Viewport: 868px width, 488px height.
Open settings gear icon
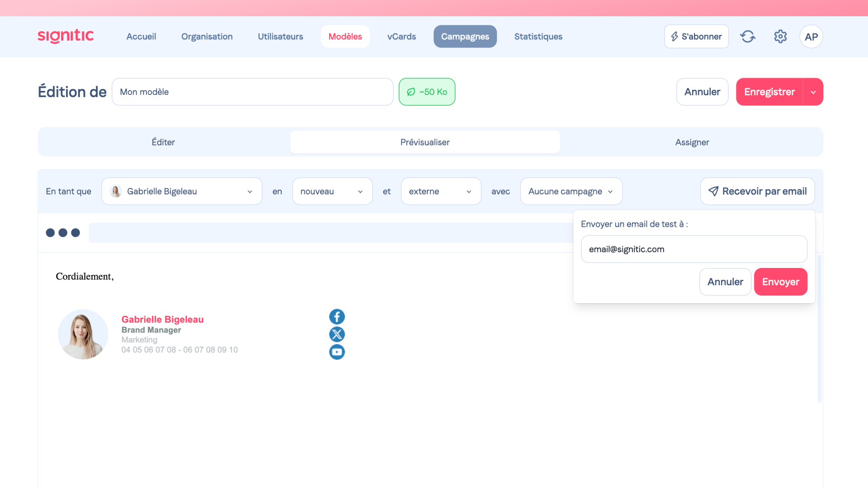coord(780,37)
